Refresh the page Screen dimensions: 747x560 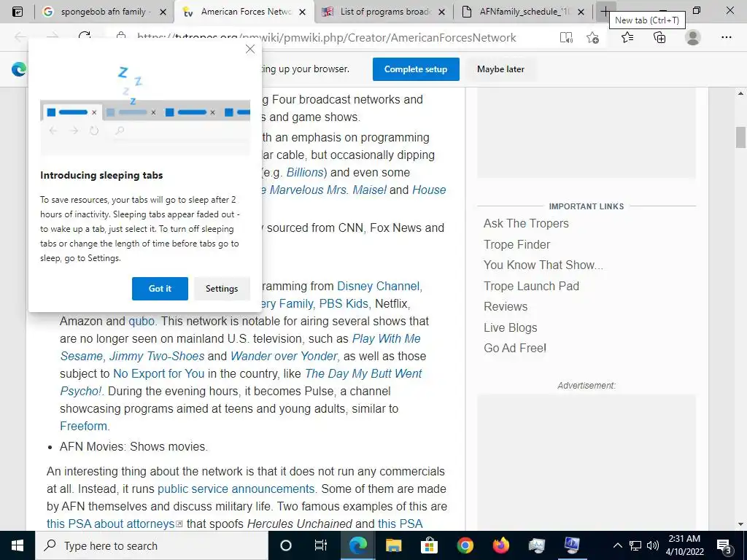85,37
